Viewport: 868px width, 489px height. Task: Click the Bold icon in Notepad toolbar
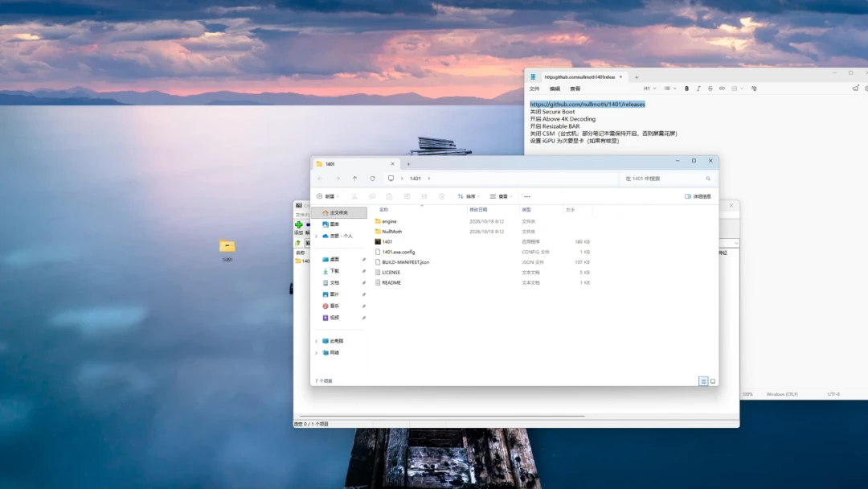point(686,88)
